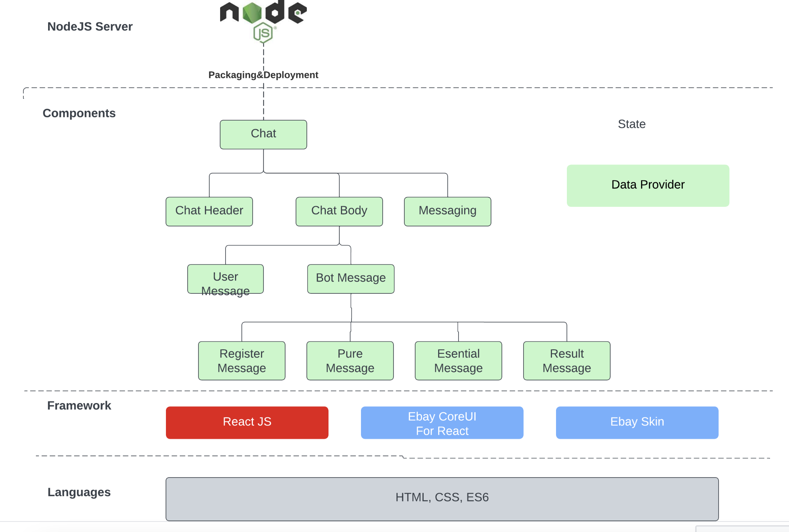Viewport: 789px width, 532px height.
Task: Select the HTML, CSS, ES6 bar
Action: tap(442, 498)
